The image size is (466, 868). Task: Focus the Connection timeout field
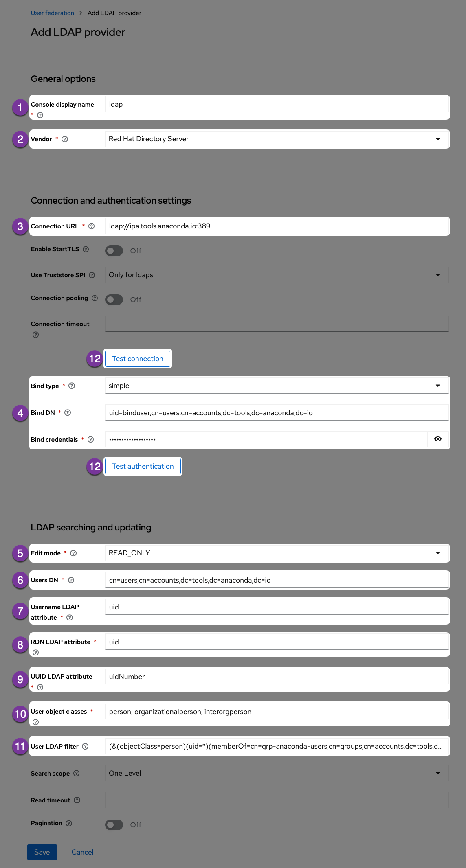coord(277,324)
